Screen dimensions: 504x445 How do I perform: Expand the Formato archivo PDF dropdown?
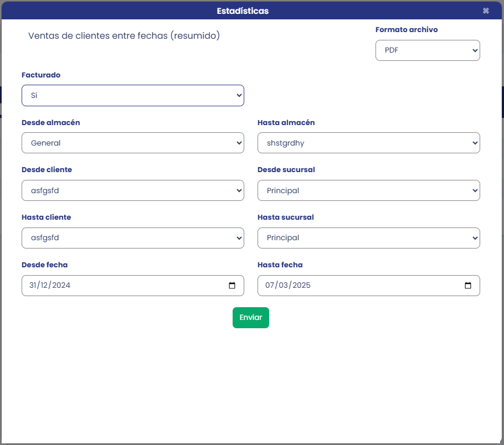click(428, 50)
